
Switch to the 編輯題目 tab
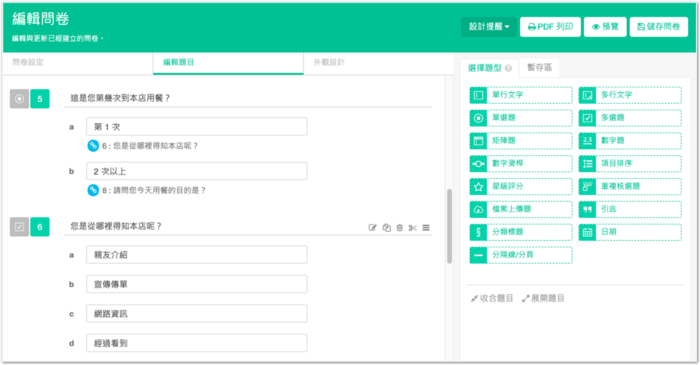click(228, 63)
